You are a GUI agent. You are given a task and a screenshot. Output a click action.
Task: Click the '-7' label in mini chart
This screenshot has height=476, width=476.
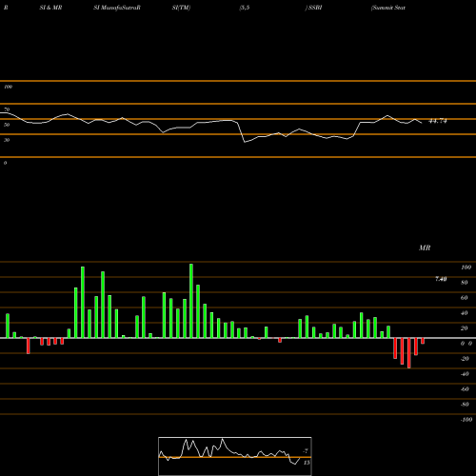(x=306, y=450)
